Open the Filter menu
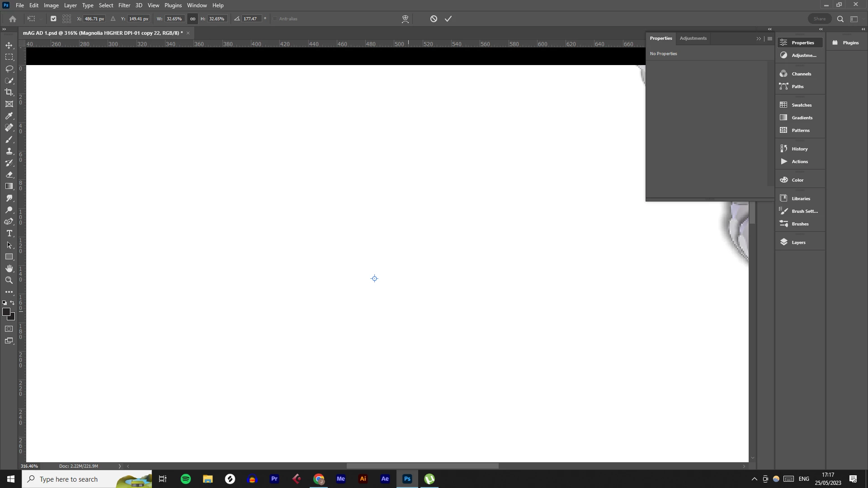This screenshot has height=488, width=868. point(124,5)
